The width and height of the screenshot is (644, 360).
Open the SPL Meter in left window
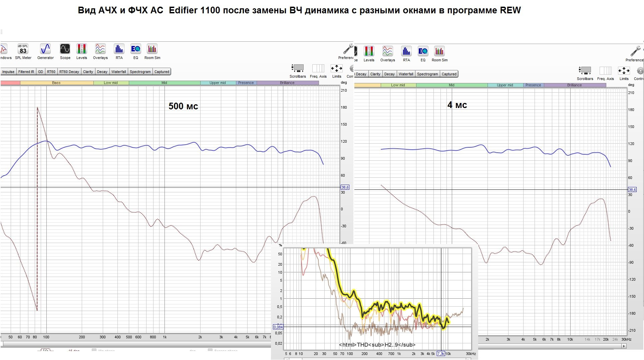click(x=23, y=52)
